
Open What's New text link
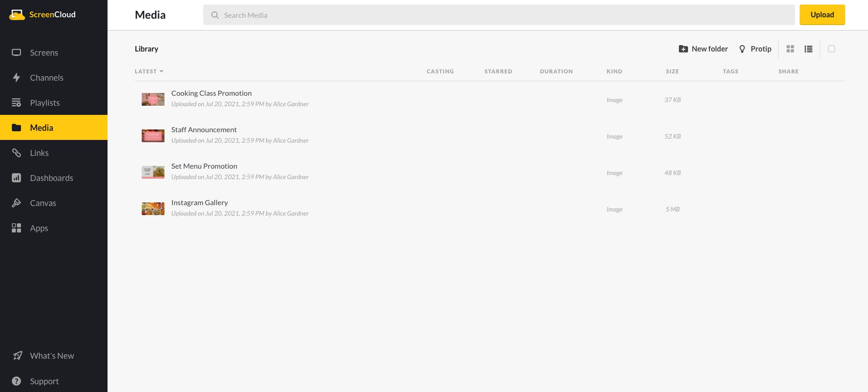[52, 356]
